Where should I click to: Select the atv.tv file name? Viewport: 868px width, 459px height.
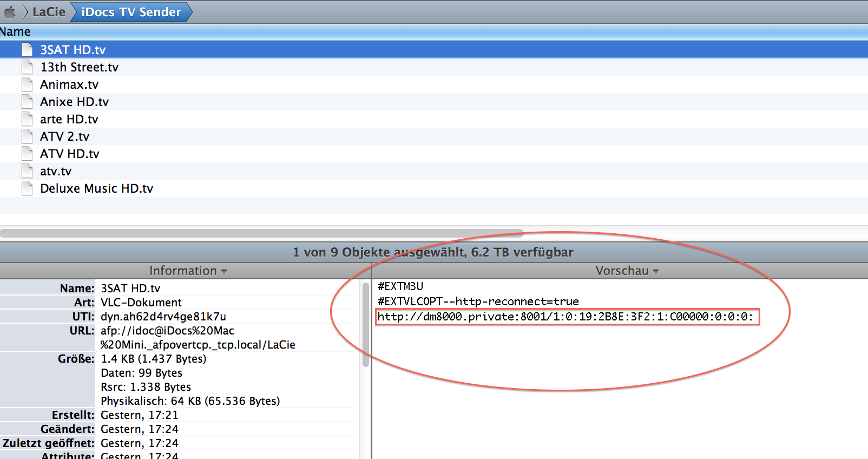pos(56,171)
